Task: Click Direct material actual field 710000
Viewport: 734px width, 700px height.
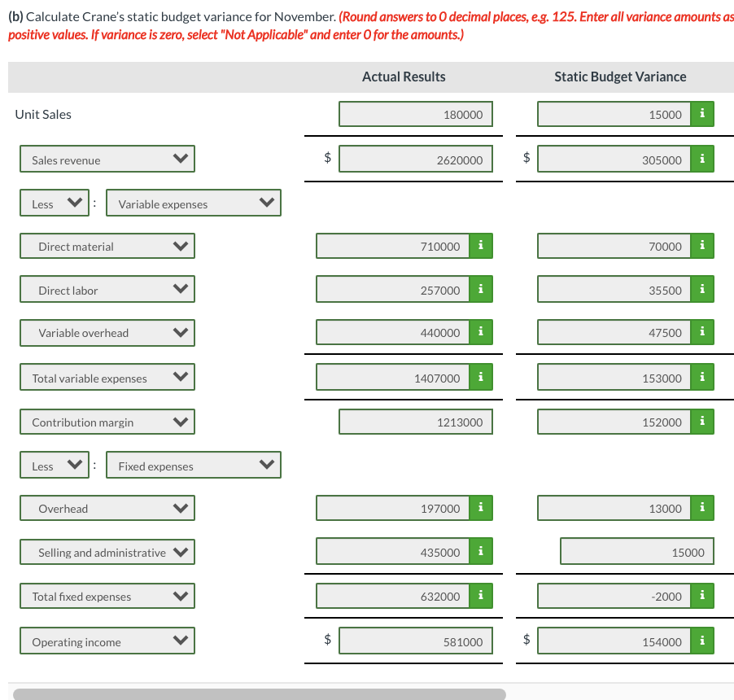Action: tap(393, 246)
